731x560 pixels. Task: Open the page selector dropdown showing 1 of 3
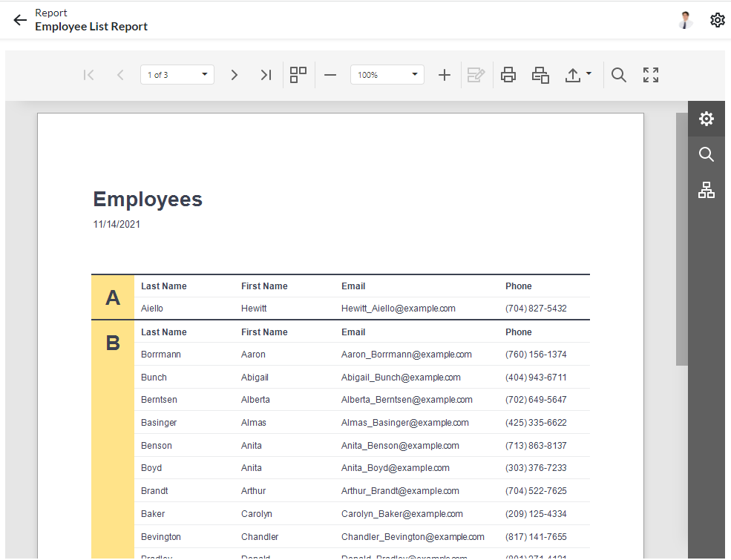pos(177,75)
